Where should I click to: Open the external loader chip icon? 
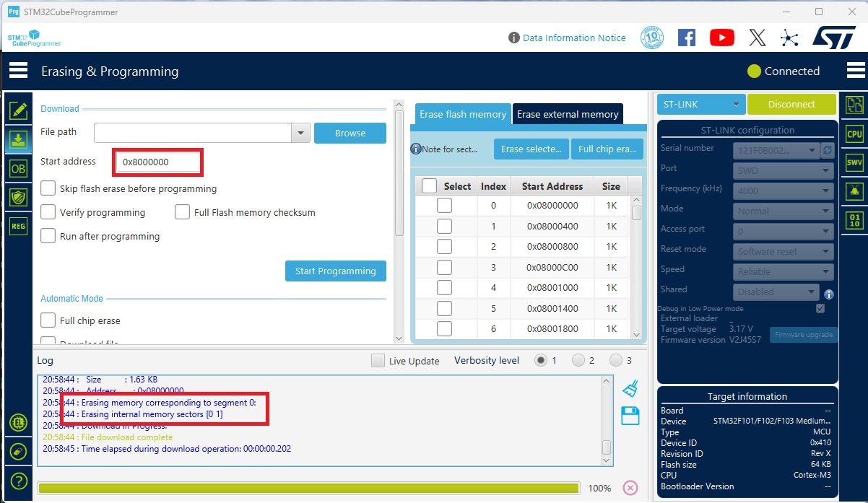19,423
